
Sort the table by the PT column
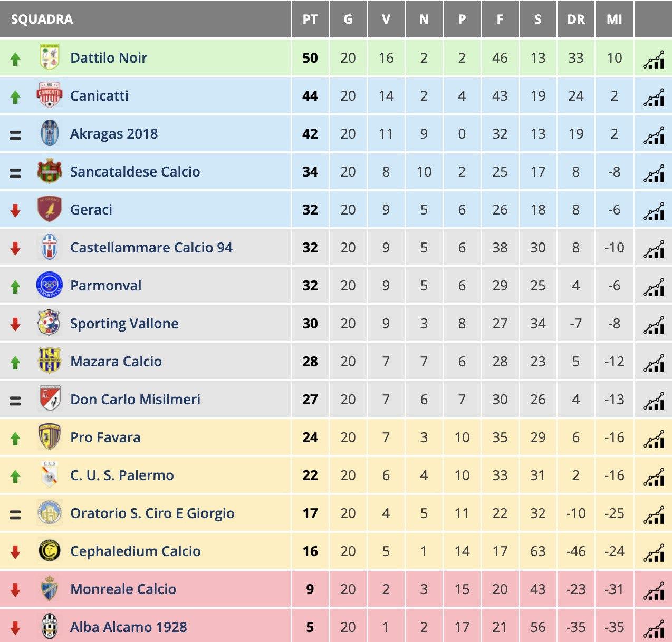[x=310, y=20]
